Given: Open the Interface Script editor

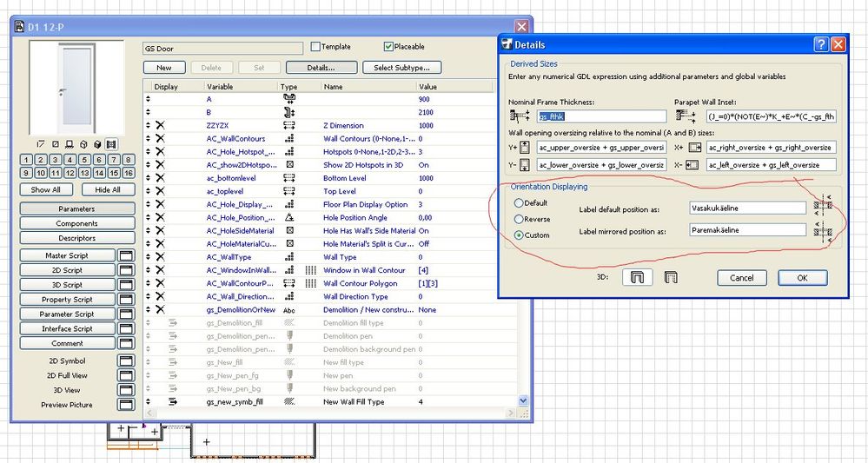Looking at the screenshot, I should (68, 328).
